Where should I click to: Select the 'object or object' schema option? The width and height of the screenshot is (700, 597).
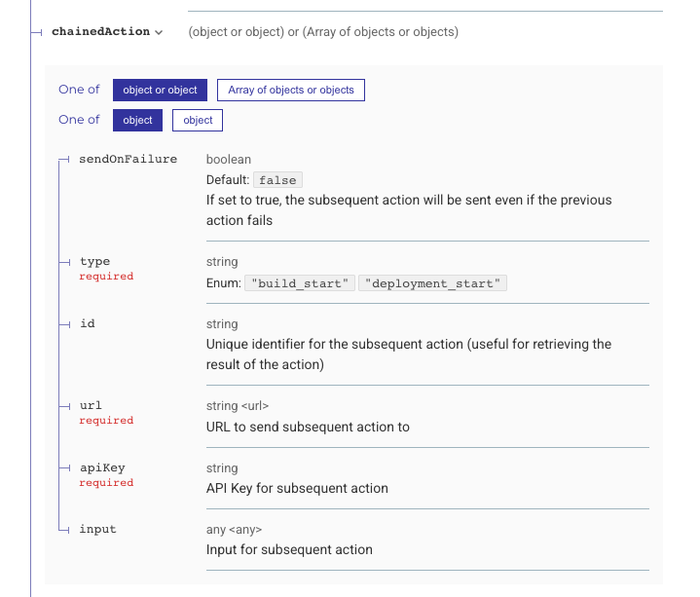click(160, 91)
